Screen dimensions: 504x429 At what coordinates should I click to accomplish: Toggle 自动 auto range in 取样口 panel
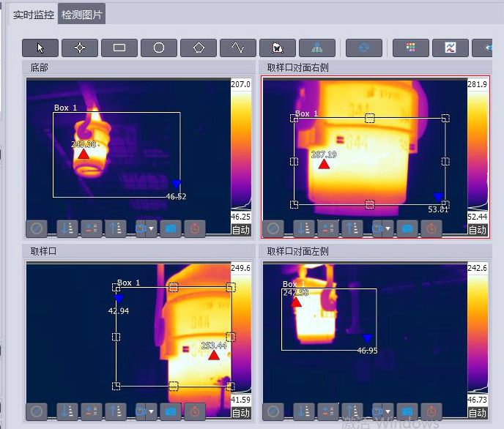point(241,413)
